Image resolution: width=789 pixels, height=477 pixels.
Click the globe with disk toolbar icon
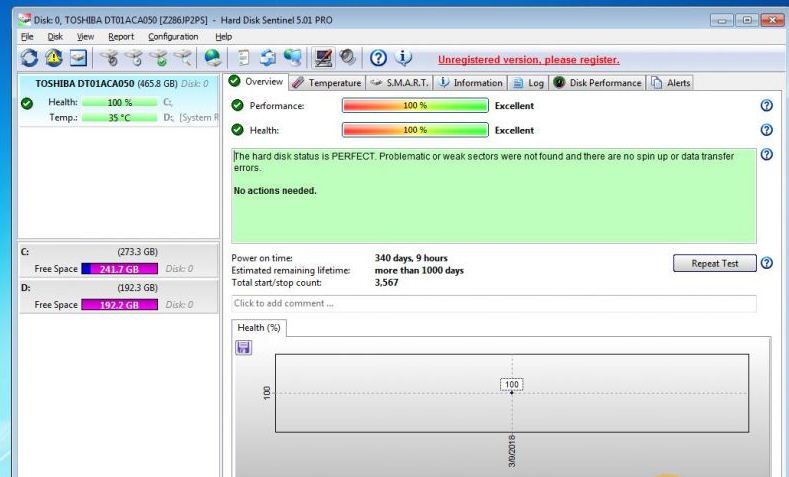point(213,58)
